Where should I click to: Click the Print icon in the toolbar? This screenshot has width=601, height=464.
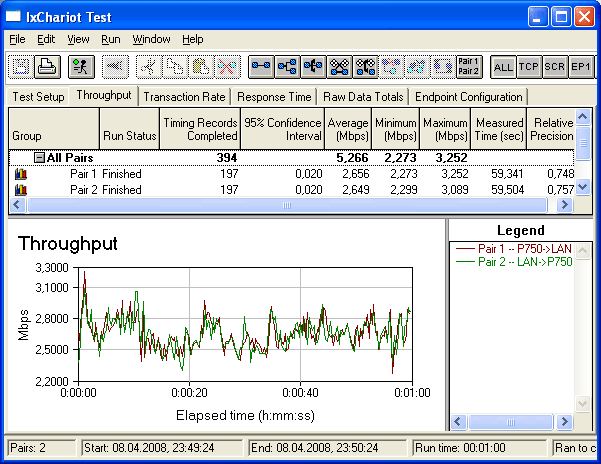[x=46, y=66]
